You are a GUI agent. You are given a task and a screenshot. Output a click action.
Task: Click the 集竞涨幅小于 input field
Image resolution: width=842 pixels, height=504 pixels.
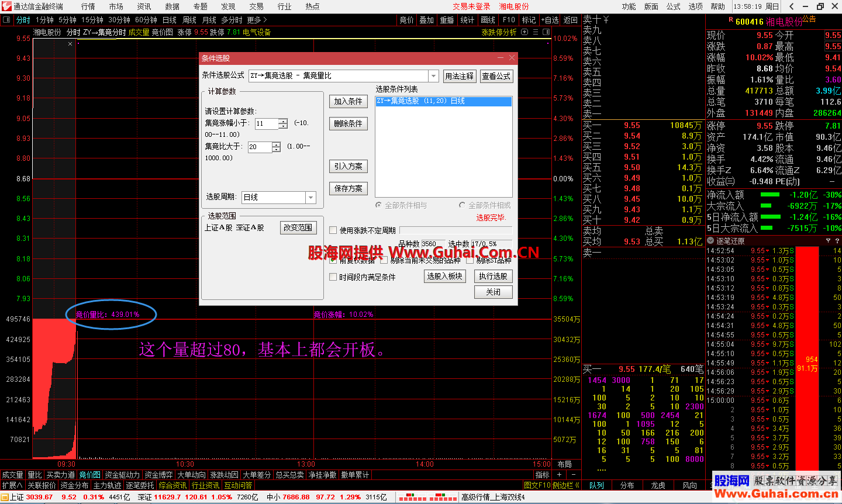coord(267,123)
